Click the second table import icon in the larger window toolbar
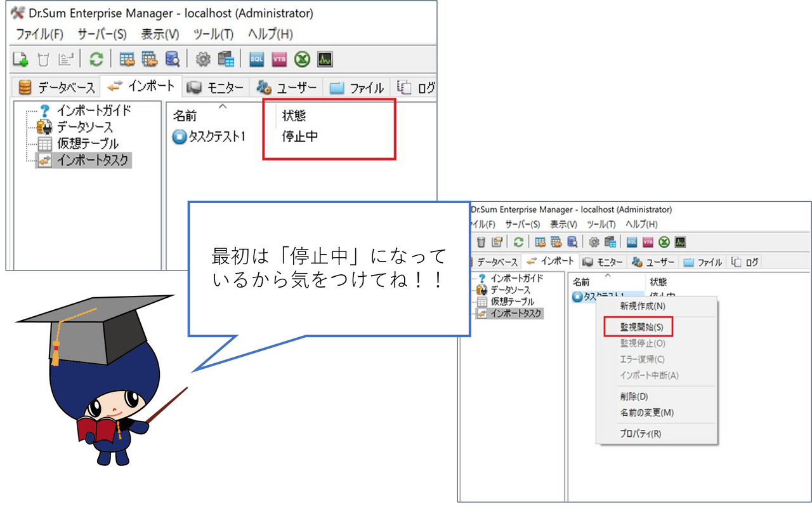 pos(150,59)
